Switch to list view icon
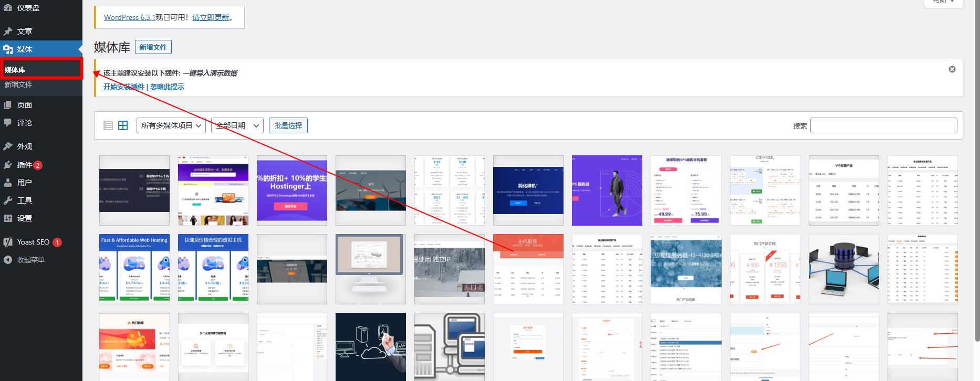 point(108,125)
